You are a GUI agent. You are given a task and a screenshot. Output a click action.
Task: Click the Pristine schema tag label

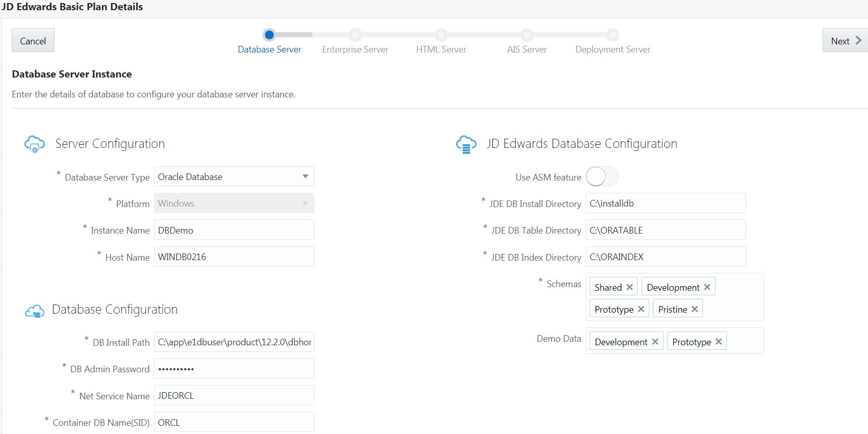(x=673, y=309)
